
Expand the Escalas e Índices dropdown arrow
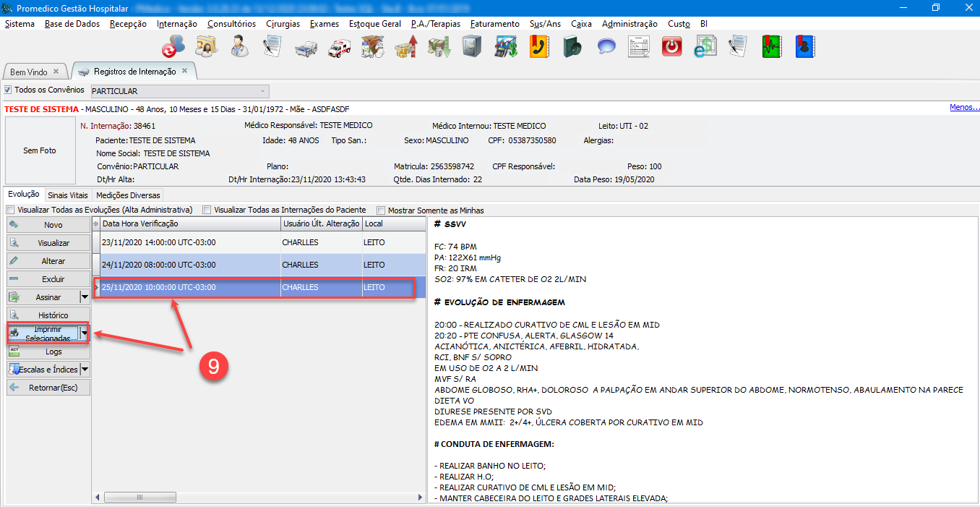point(85,370)
